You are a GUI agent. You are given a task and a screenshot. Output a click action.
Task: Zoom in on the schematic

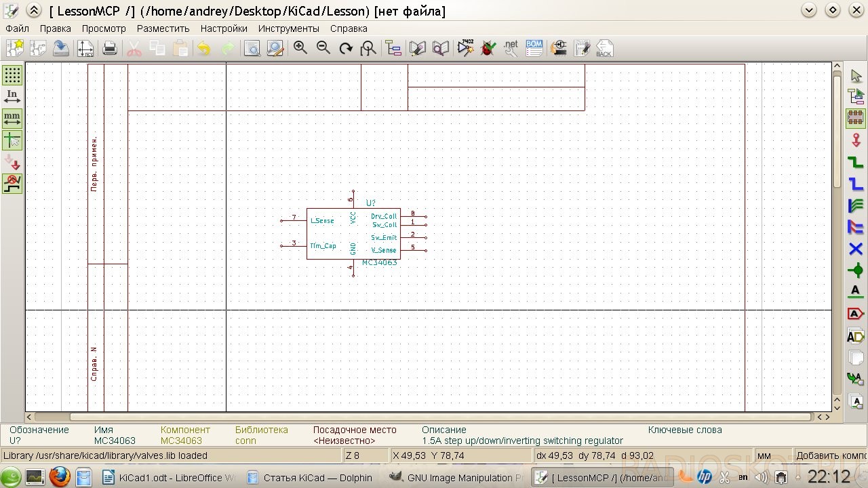300,48
